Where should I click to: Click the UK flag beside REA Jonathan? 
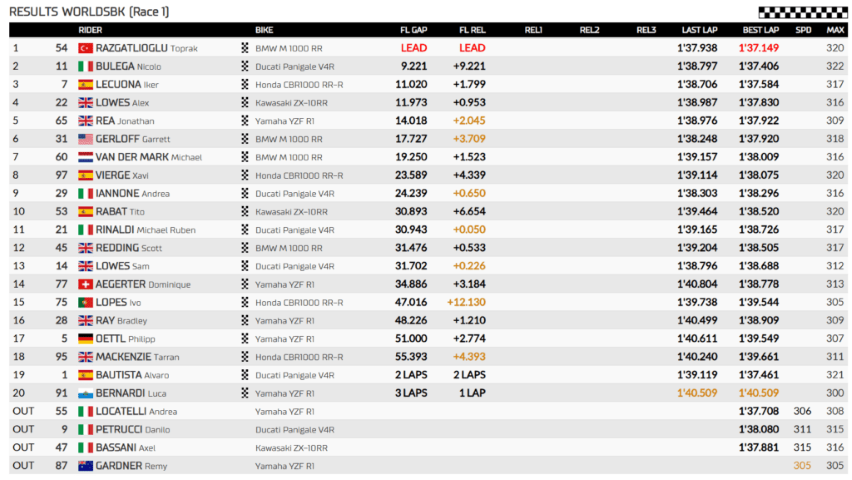click(x=85, y=121)
